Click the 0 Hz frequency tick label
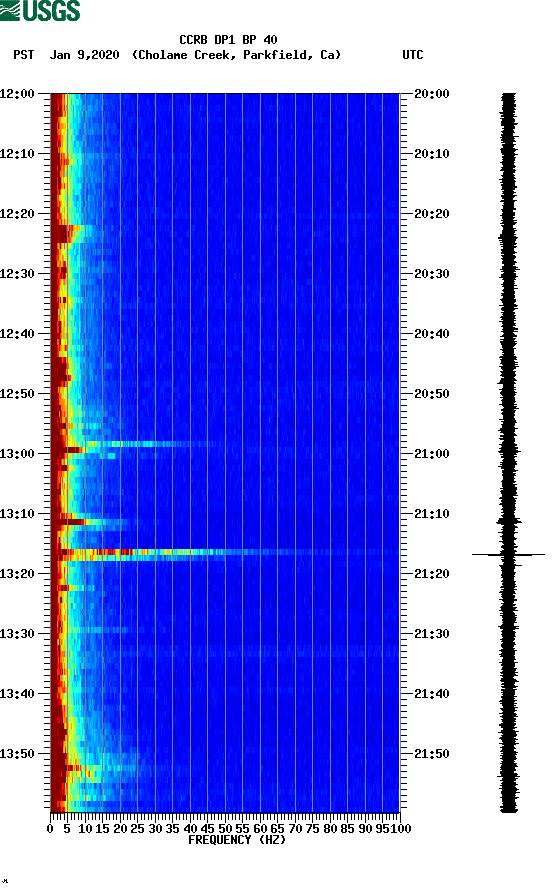Screen dimensions: 552x892 coord(50,828)
